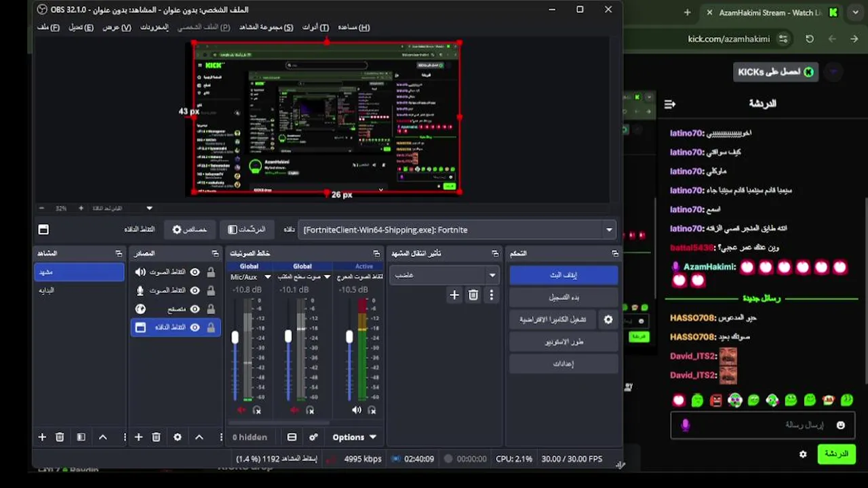
Task: Unmute the desktop audio channel
Action: coord(294,410)
